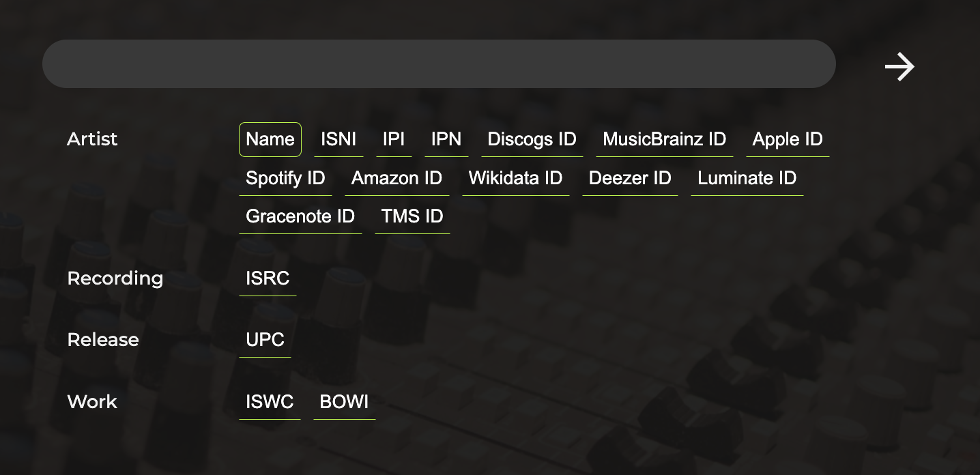Switch to Discogs ID search

click(x=532, y=139)
